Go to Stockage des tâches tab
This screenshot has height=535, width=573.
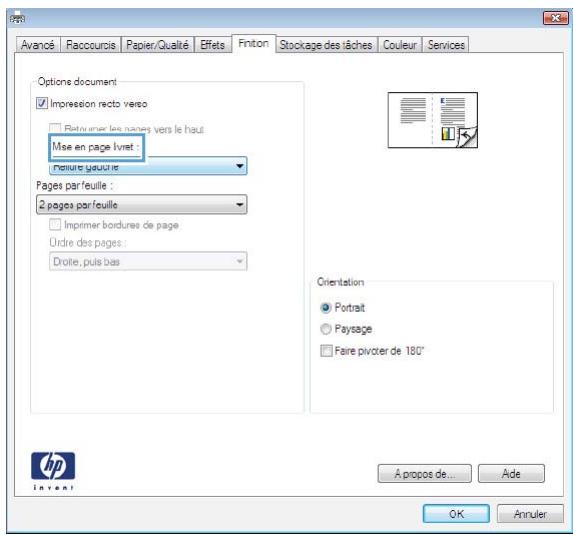point(326,45)
